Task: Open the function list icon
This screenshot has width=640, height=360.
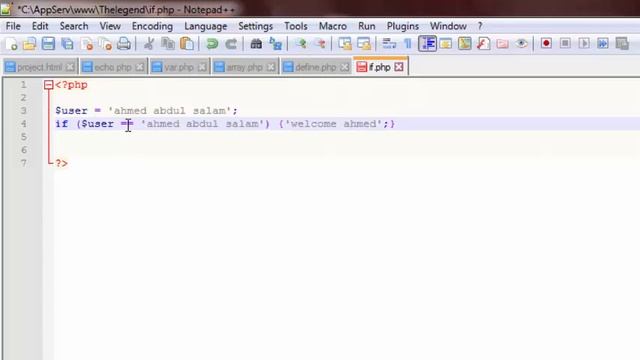Action: pyautogui.click(x=483, y=44)
